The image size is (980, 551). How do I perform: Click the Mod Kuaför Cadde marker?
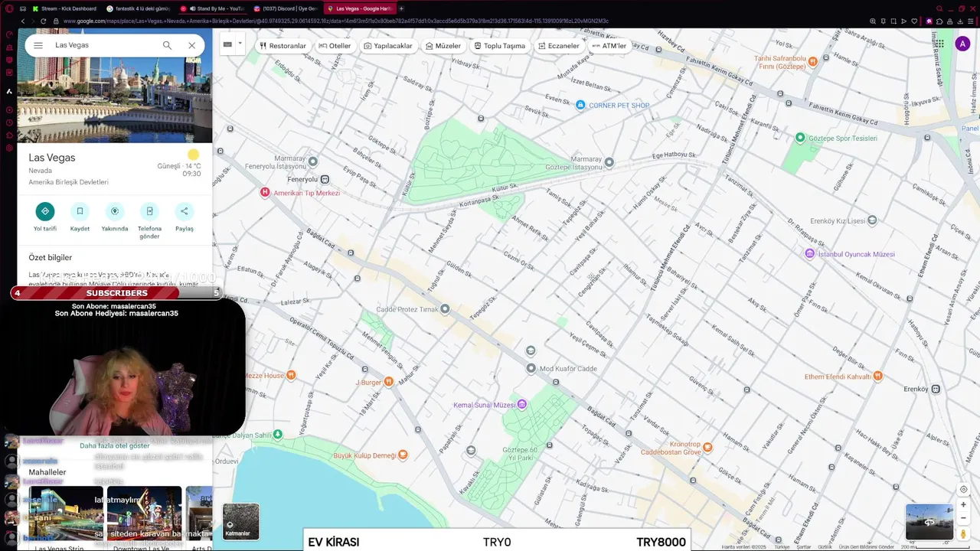[531, 368]
